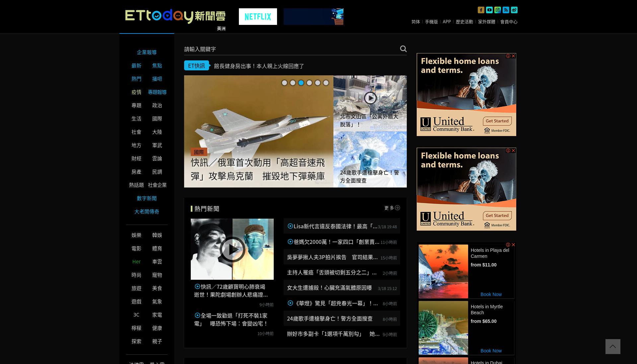This screenshot has width=637, height=364.
Task: Open the Netflix banner
Action: [258, 17]
